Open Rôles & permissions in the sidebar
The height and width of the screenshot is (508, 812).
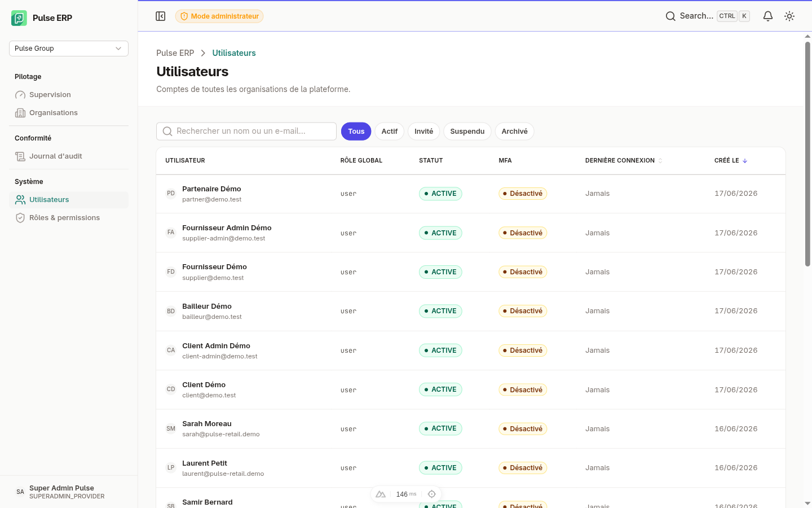(x=69, y=218)
